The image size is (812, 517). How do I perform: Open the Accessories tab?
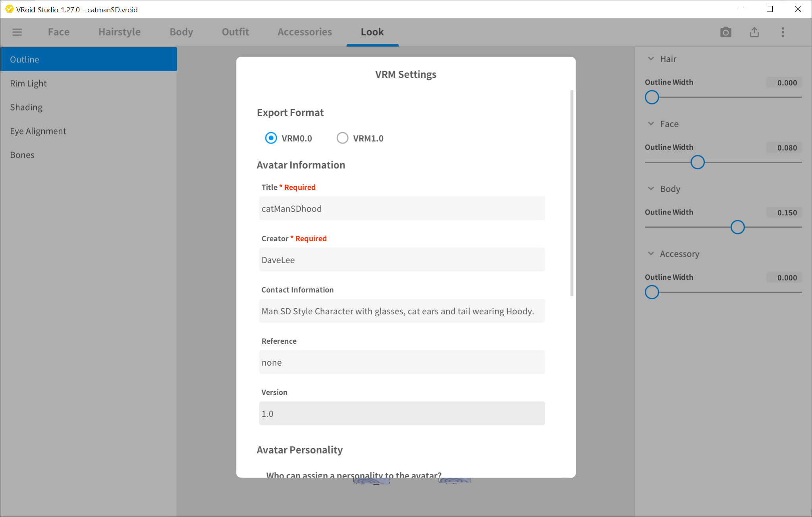coord(305,32)
